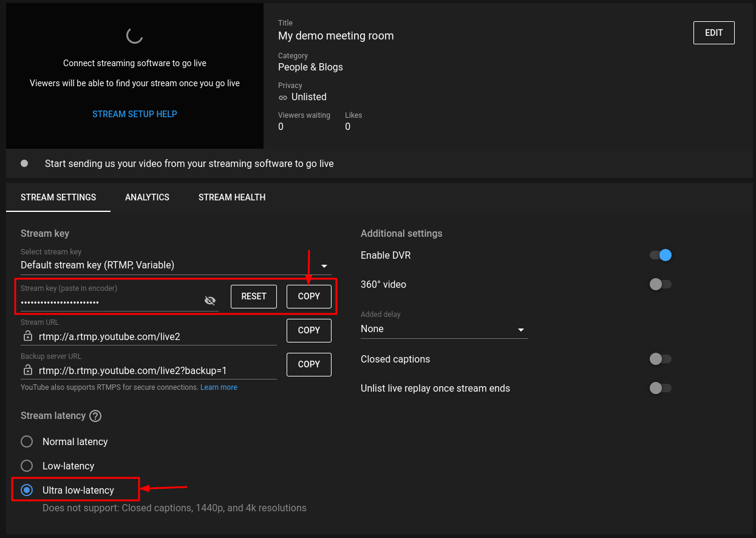Copy the Backup server URL
The width and height of the screenshot is (756, 538).
[x=308, y=364]
